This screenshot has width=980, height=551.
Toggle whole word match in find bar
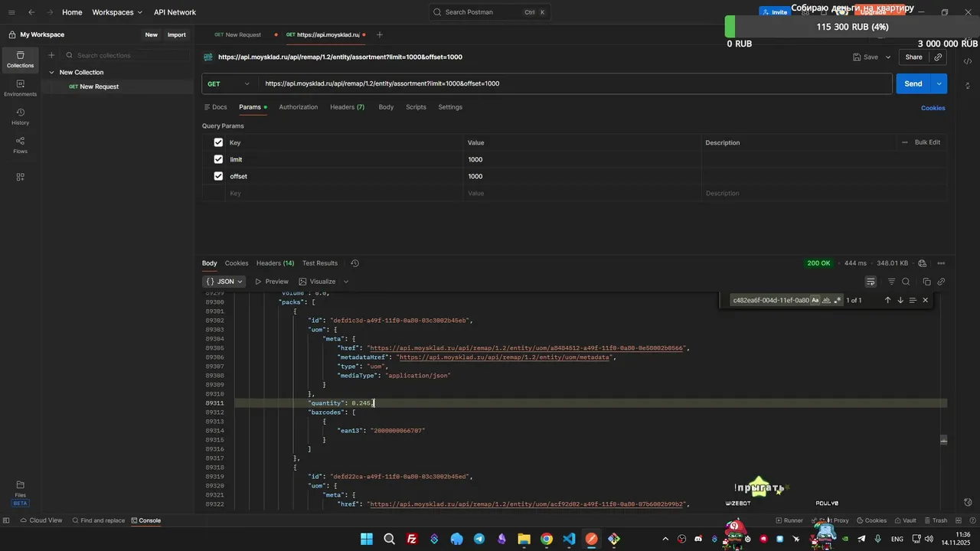pyautogui.click(x=826, y=300)
